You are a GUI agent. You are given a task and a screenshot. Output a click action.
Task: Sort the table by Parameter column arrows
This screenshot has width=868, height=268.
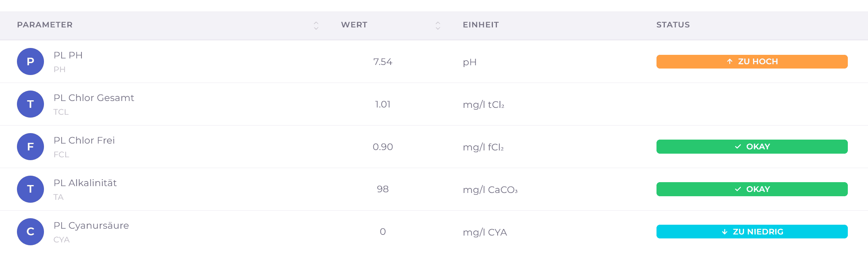coord(316,25)
